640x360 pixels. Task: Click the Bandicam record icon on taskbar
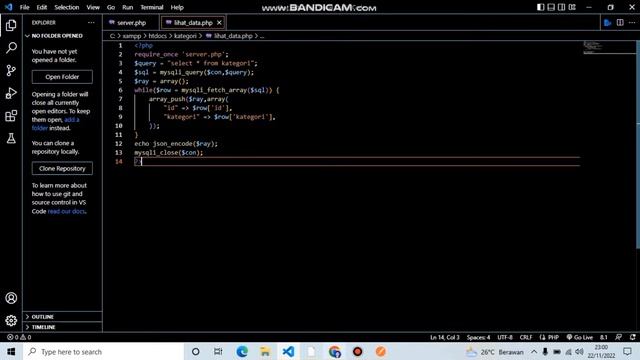click(358, 351)
